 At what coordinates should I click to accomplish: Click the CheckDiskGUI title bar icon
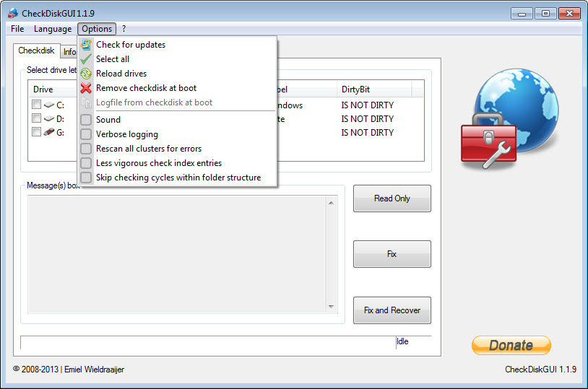pyautogui.click(x=12, y=13)
